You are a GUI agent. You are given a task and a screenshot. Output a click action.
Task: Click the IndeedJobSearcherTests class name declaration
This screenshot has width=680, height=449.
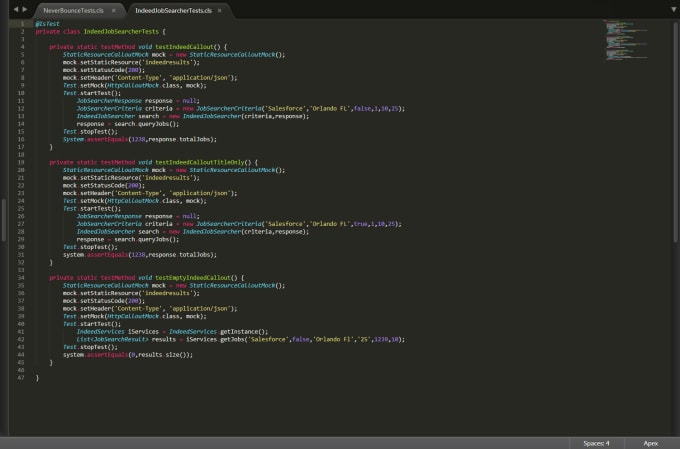tap(121, 32)
